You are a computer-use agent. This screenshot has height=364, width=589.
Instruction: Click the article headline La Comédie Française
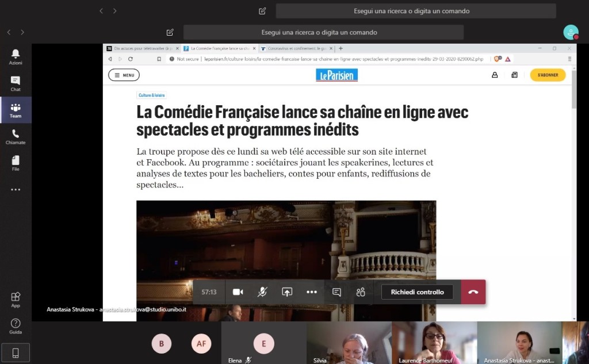(x=303, y=121)
